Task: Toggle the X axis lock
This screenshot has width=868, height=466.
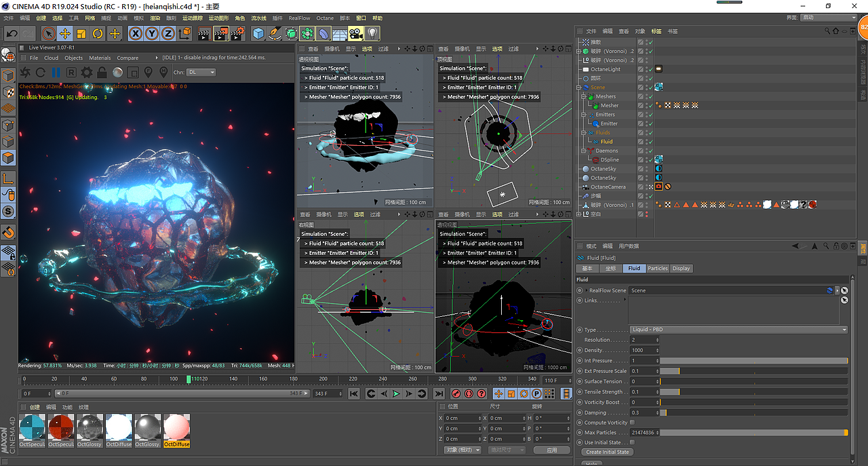Action: (136, 33)
